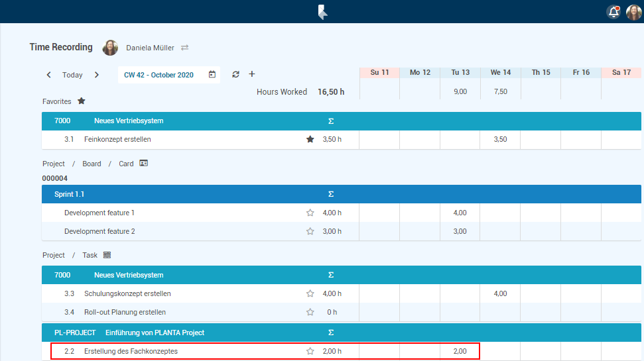This screenshot has width=644, height=361.
Task: Click the Today button
Action: 72,75
